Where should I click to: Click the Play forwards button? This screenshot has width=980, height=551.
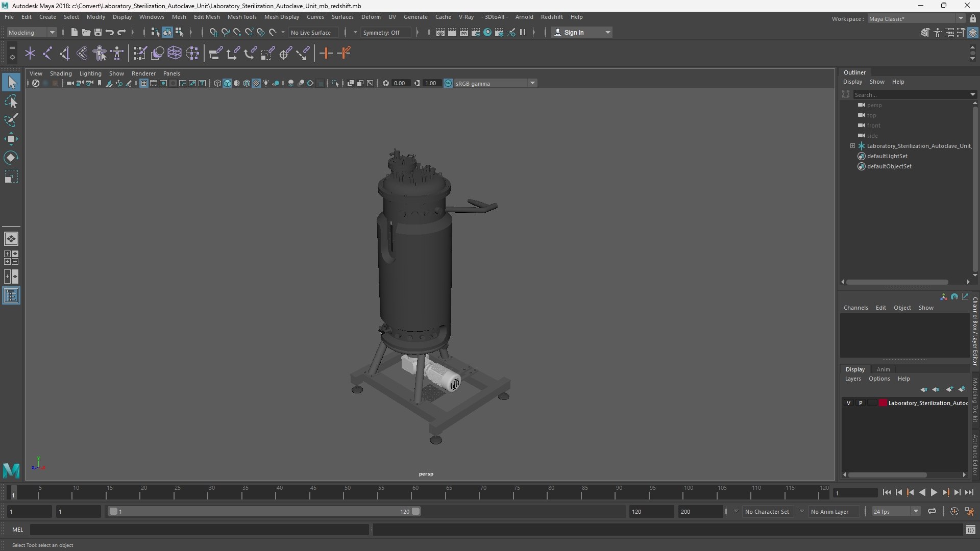click(x=934, y=492)
